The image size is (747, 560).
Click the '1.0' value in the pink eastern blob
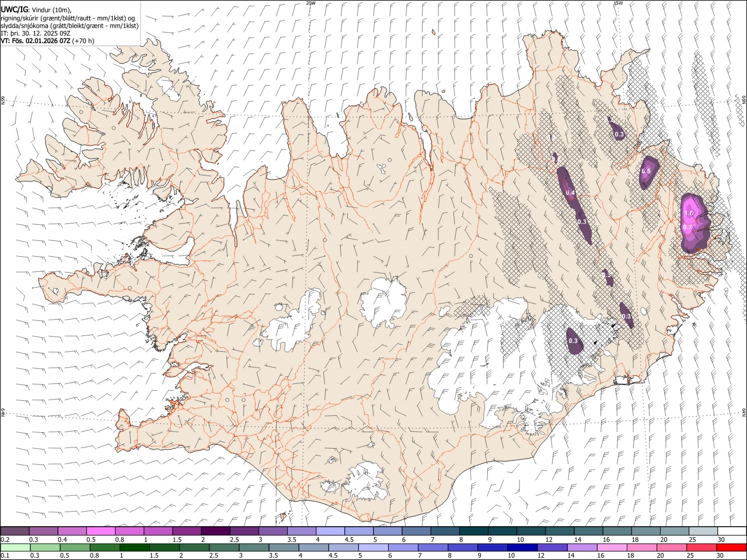coord(688,213)
